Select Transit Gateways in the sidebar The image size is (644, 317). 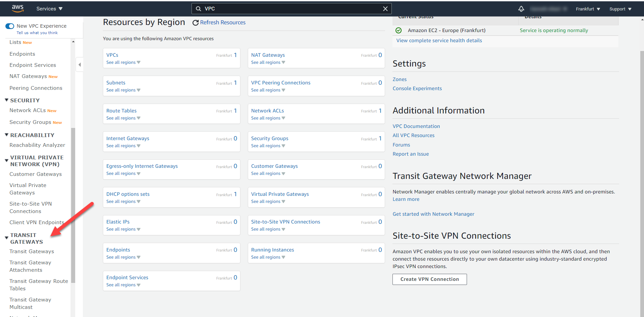click(32, 251)
